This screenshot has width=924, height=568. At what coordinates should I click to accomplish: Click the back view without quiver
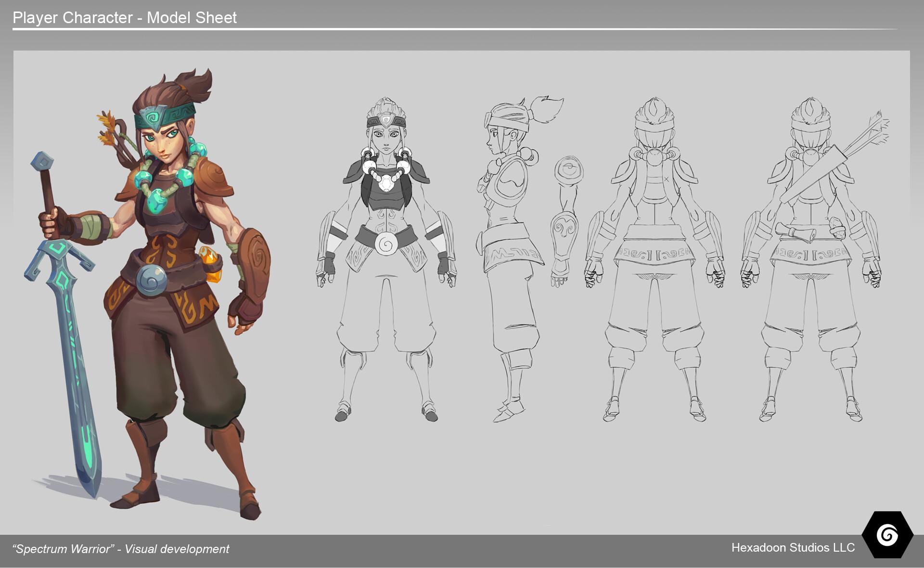pyautogui.click(x=654, y=260)
